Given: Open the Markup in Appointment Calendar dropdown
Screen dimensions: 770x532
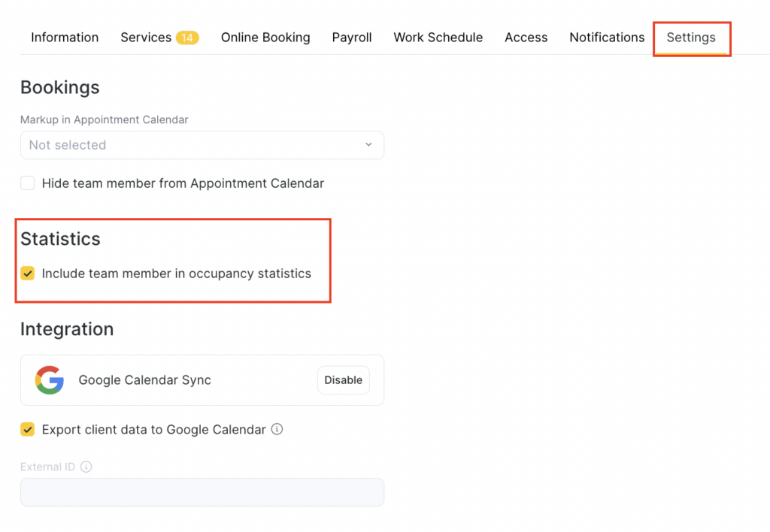Looking at the screenshot, I should pos(202,145).
